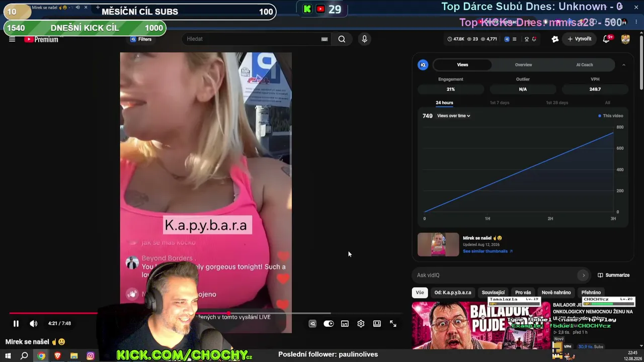Click the vidIQ trophy icon
Screen dimensions: 644x362
pos(527,39)
